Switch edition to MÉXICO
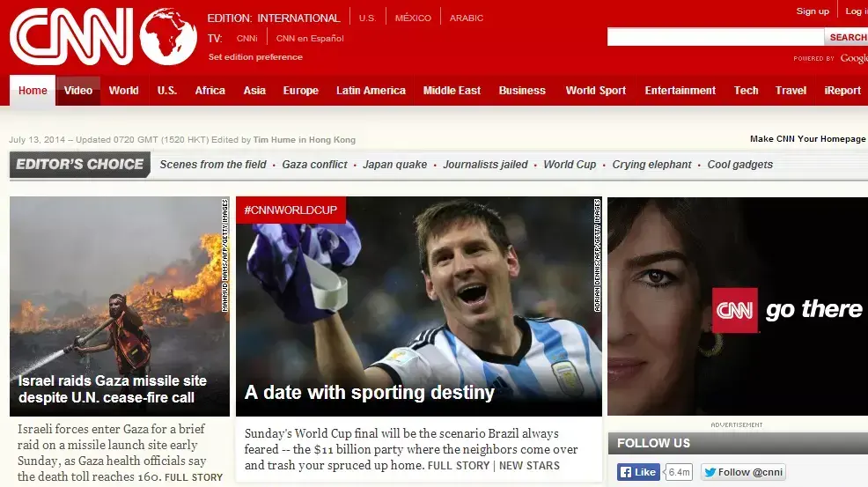The image size is (868, 487). click(413, 18)
